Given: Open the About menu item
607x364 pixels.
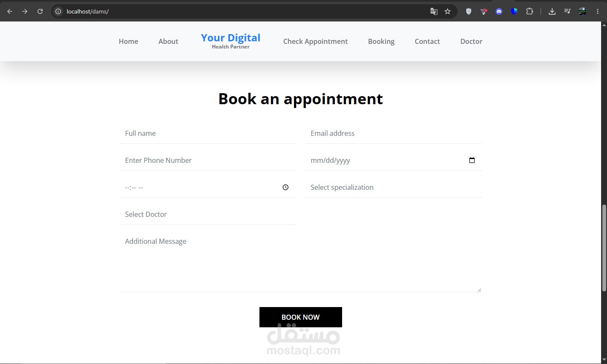Looking at the screenshot, I should 168,41.
